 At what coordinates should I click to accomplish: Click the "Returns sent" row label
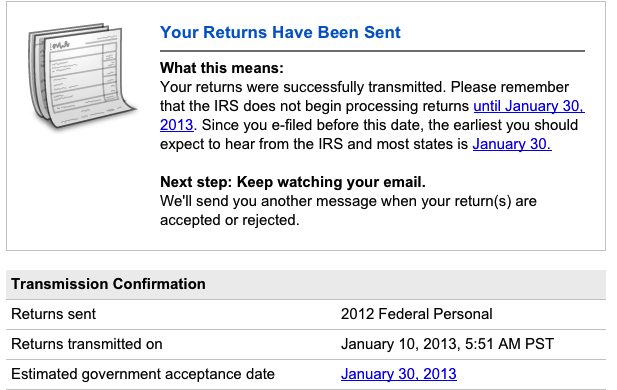click(54, 314)
